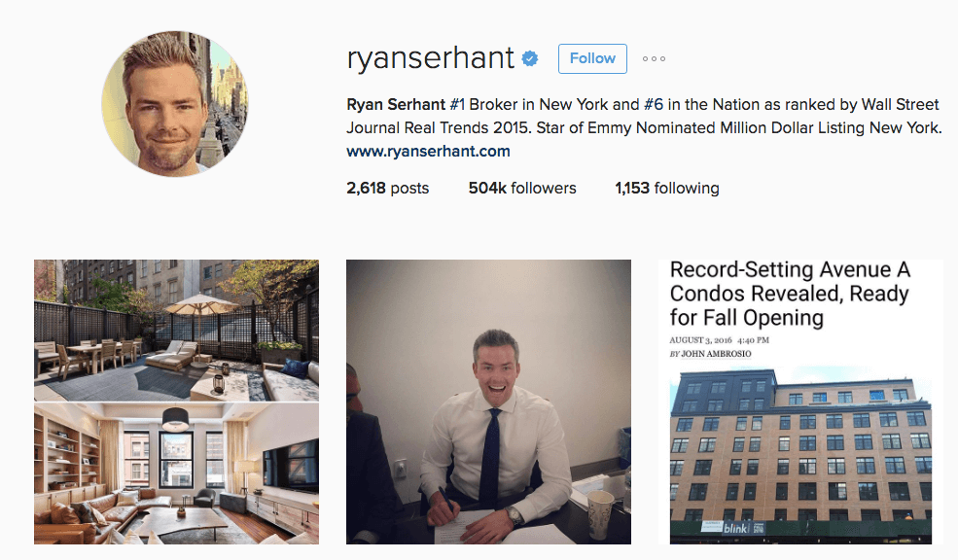
Task: Click the #6 hashtag in bio
Action: pos(654,104)
